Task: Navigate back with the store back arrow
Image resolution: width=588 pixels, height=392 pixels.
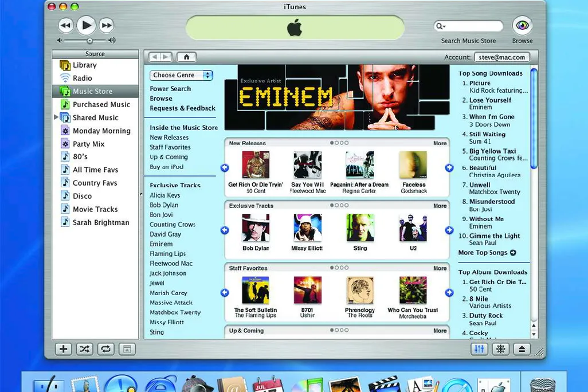Action: click(x=156, y=57)
